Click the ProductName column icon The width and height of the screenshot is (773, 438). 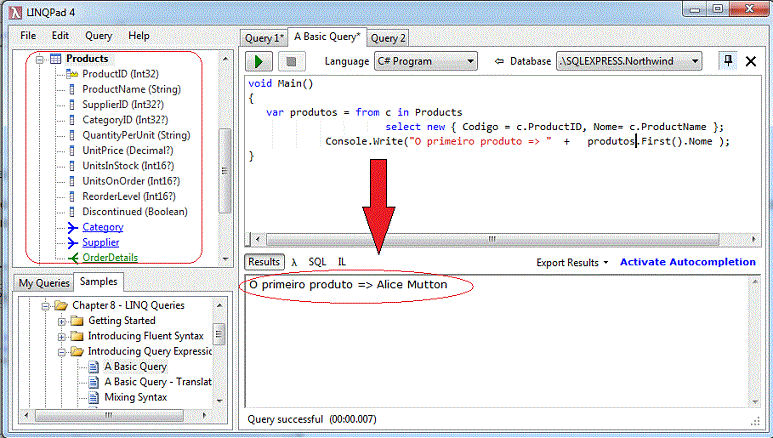pos(72,89)
